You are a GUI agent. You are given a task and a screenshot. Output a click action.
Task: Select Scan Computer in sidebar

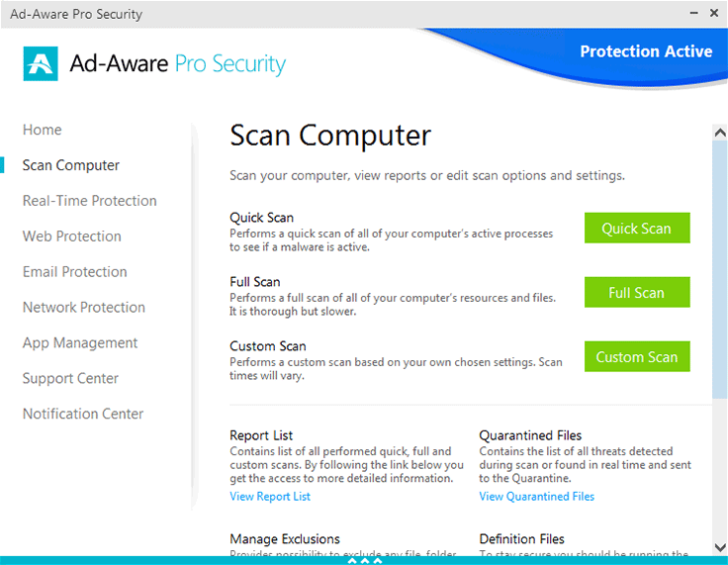click(71, 165)
